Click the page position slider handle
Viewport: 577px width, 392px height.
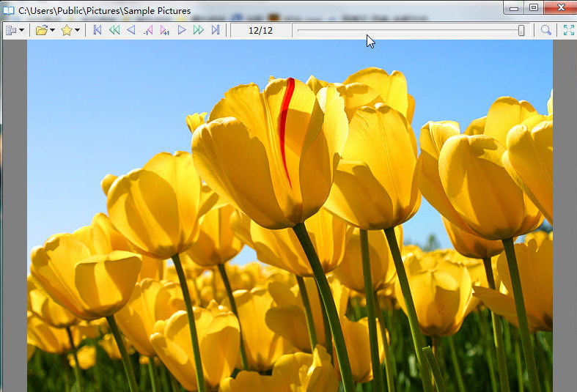pyautogui.click(x=521, y=30)
